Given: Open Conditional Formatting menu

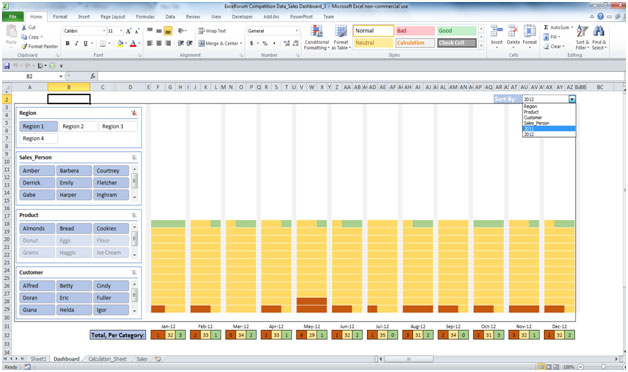Looking at the screenshot, I should tap(317, 37).
